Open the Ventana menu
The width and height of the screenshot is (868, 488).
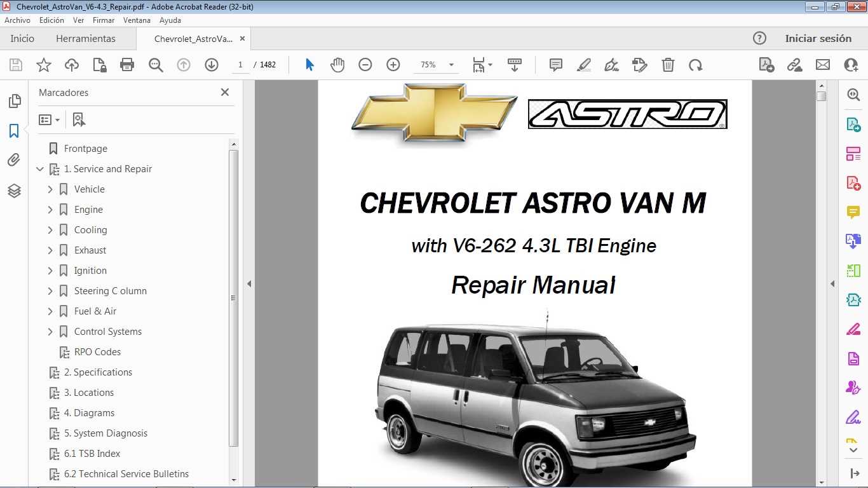point(137,20)
